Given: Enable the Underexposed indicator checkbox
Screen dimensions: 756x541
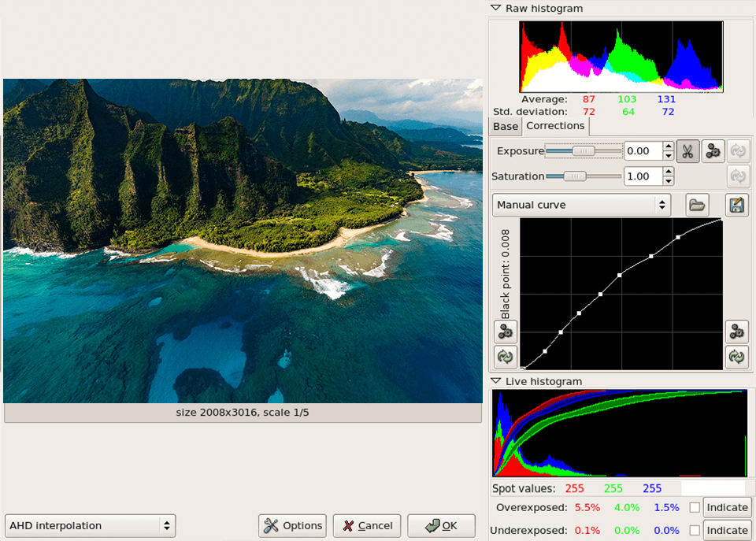Looking at the screenshot, I should pyautogui.click(x=695, y=531).
